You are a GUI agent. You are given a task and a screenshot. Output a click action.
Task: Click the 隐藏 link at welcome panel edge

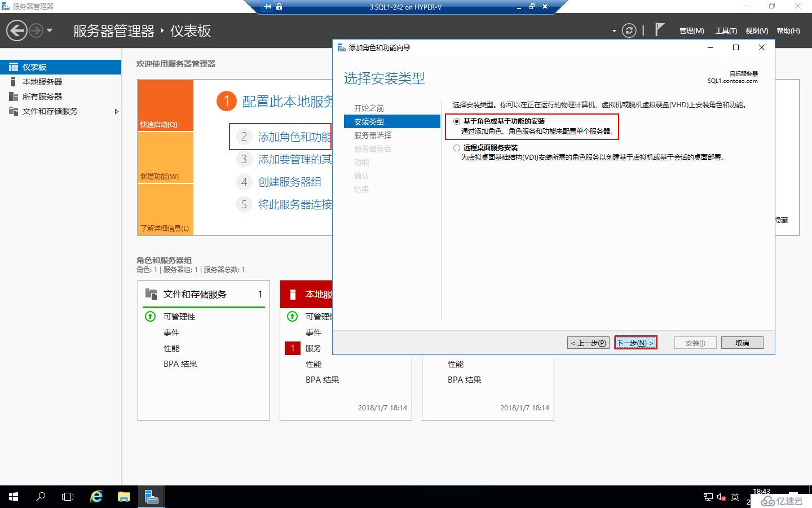[782, 220]
